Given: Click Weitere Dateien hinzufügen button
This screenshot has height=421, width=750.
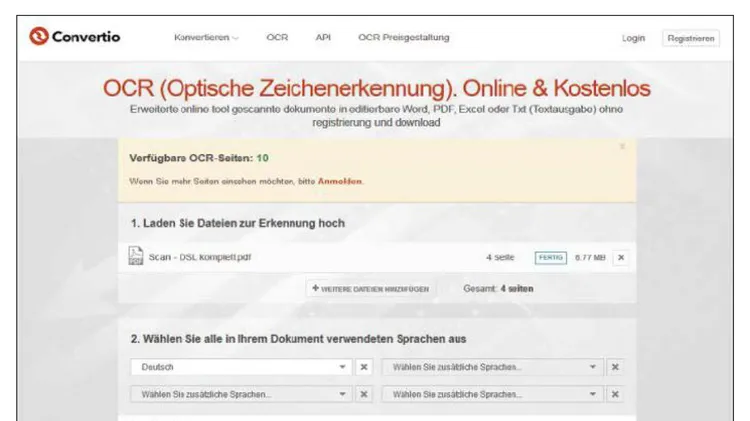Looking at the screenshot, I should coord(371,288).
